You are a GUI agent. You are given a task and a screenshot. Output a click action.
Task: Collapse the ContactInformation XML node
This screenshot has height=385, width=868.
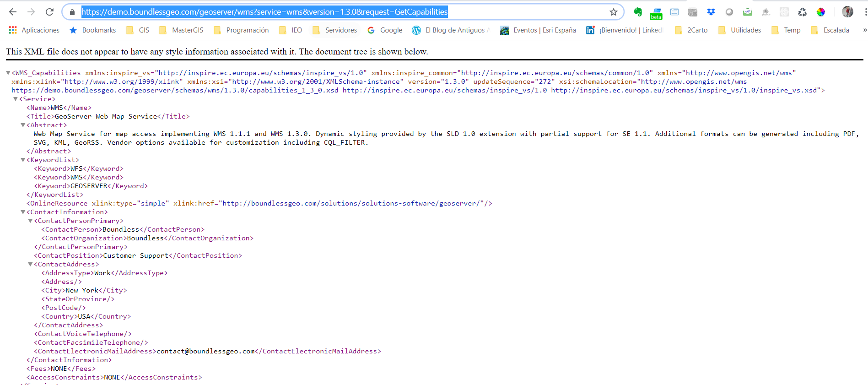(23, 212)
